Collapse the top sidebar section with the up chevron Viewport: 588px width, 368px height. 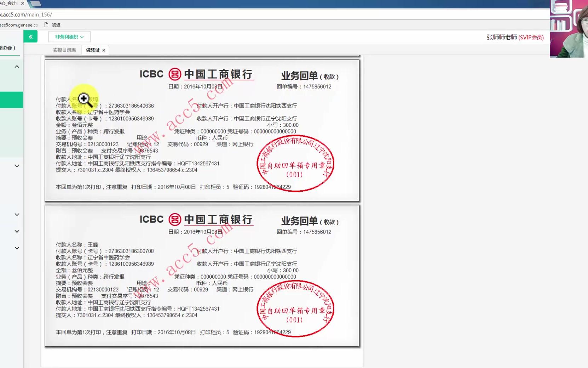pyautogui.click(x=17, y=67)
